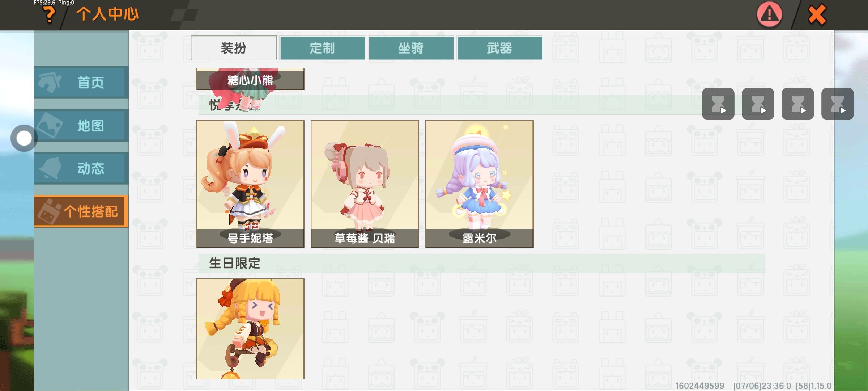Click the fourth hourglass play slot icon

pyautogui.click(x=838, y=104)
